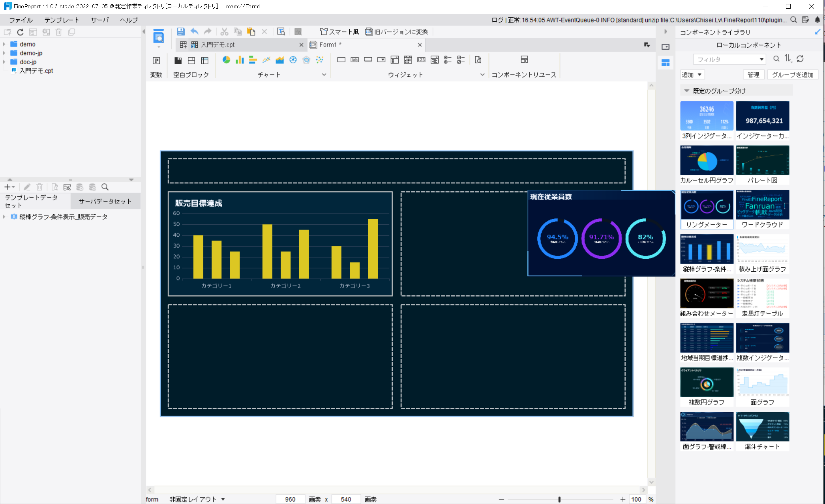Pick the number input 123 widget icon
This screenshot has height=504, width=825.
421,60
